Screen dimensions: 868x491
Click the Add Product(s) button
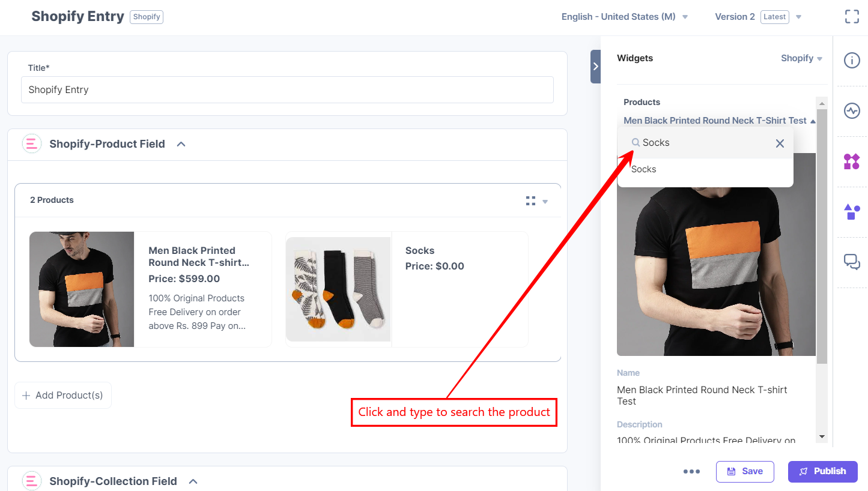[x=62, y=395]
